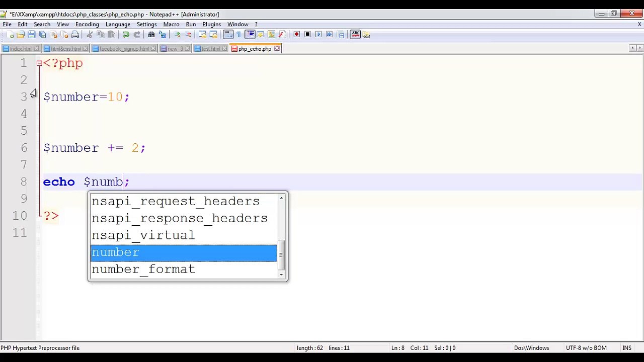Screen dimensions: 644x362
Task: Open the user-defined language icon
Action: (260, 35)
